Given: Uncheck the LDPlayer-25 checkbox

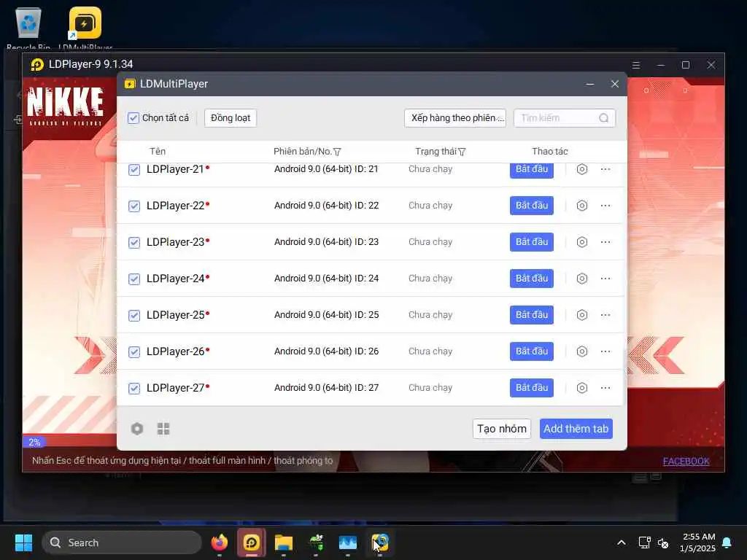Looking at the screenshot, I should 134,315.
